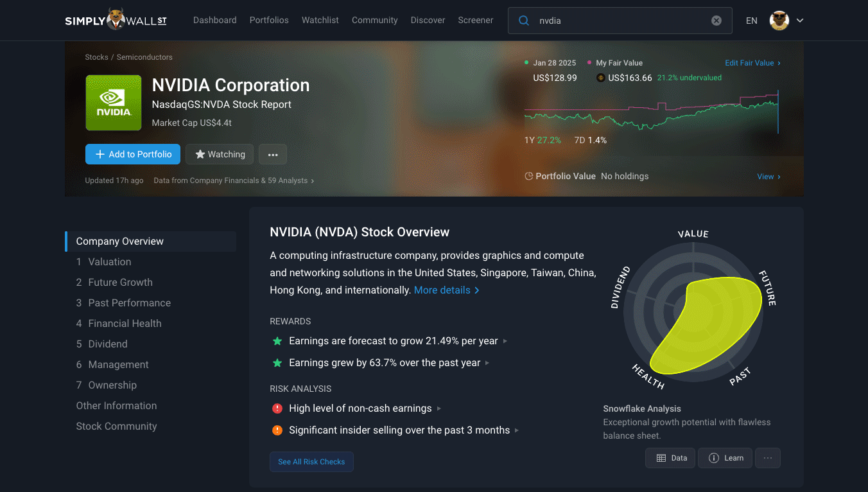The height and width of the screenshot is (492, 868).
Task: Click the Simply Wall St logo
Action: click(116, 21)
